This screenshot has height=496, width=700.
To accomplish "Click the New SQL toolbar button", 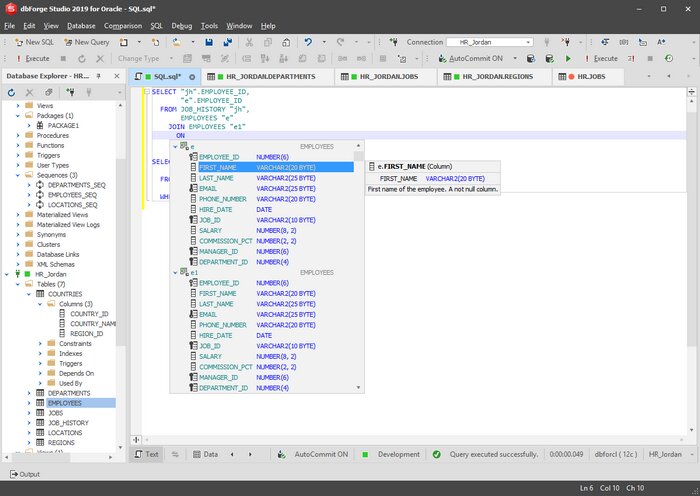I will click(34, 42).
